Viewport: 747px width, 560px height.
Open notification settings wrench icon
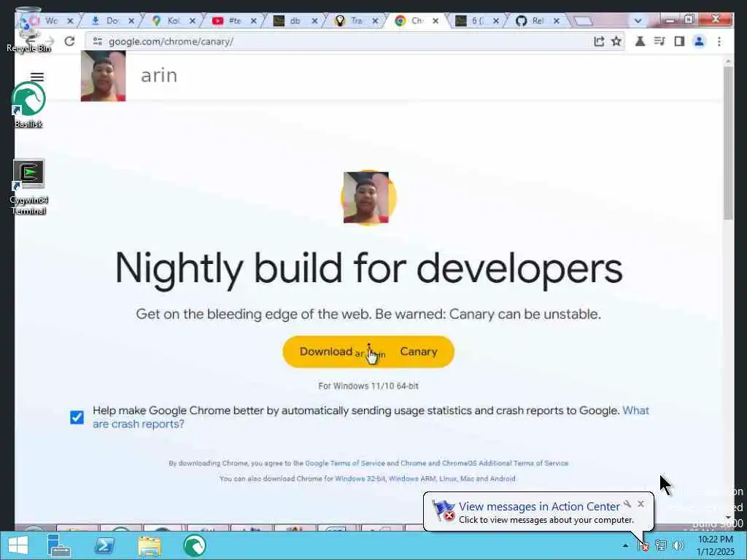(x=627, y=504)
